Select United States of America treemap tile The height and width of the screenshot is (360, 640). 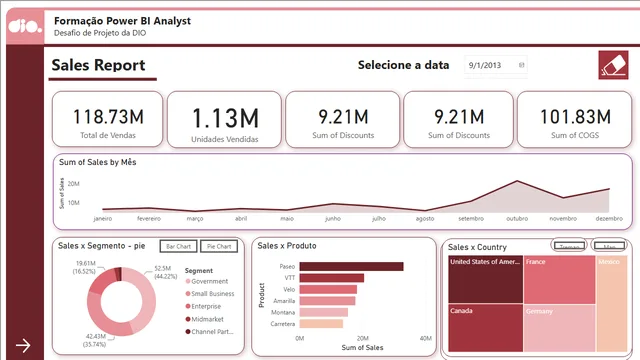(x=485, y=280)
